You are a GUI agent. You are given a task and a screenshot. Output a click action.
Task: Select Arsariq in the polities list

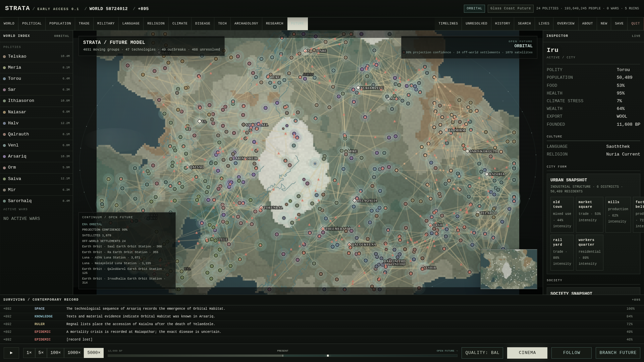click(x=36, y=156)
